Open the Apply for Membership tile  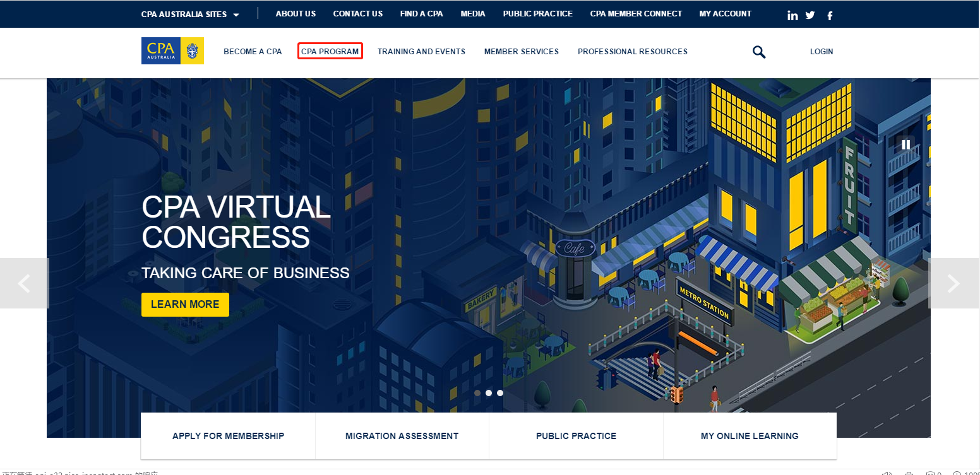[228, 436]
